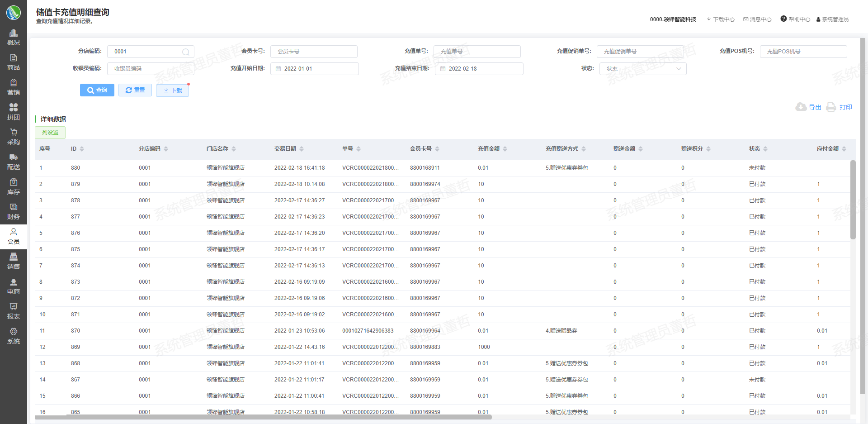Click the 打印 printer icon
868x424 pixels.
click(x=831, y=107)
